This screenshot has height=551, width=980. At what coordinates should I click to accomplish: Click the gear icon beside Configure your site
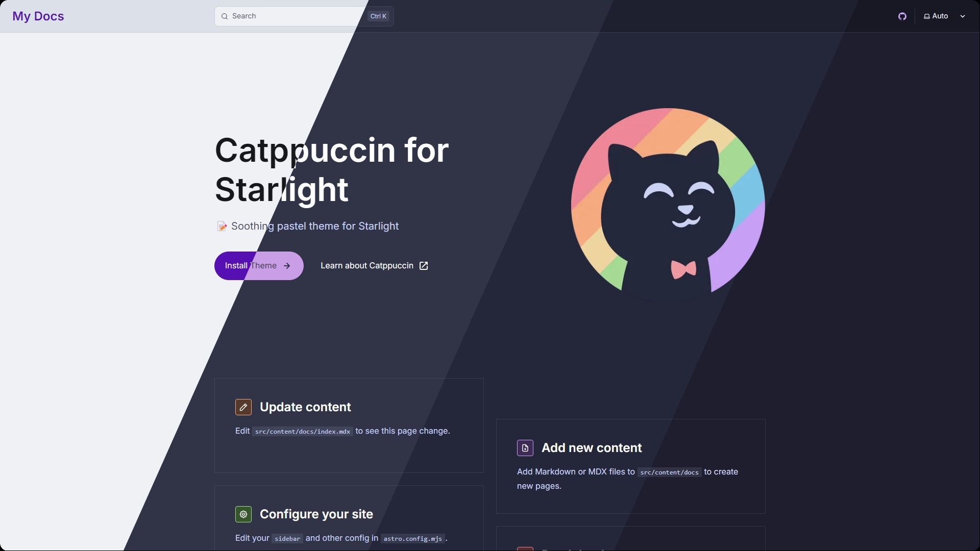click(x=243, y=514)
